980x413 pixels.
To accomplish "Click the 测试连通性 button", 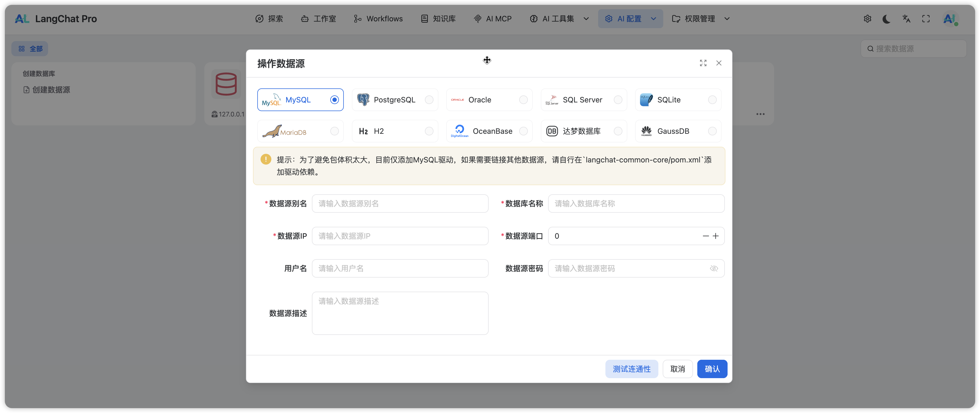I will tap(631, 369).
